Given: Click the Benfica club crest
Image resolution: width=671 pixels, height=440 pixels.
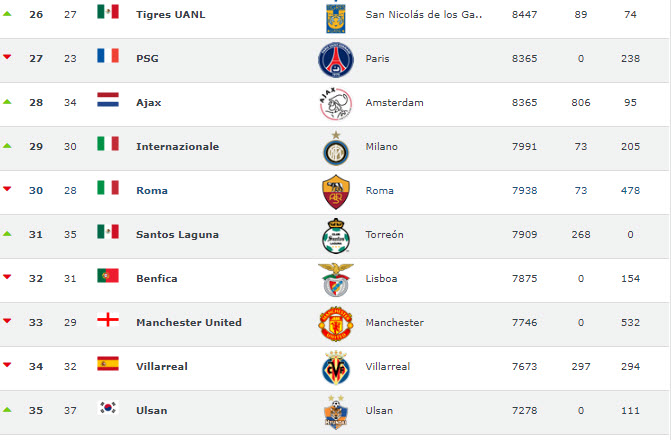Looking at the screenshot, I should pyautogui.click(x=335, y=279).
